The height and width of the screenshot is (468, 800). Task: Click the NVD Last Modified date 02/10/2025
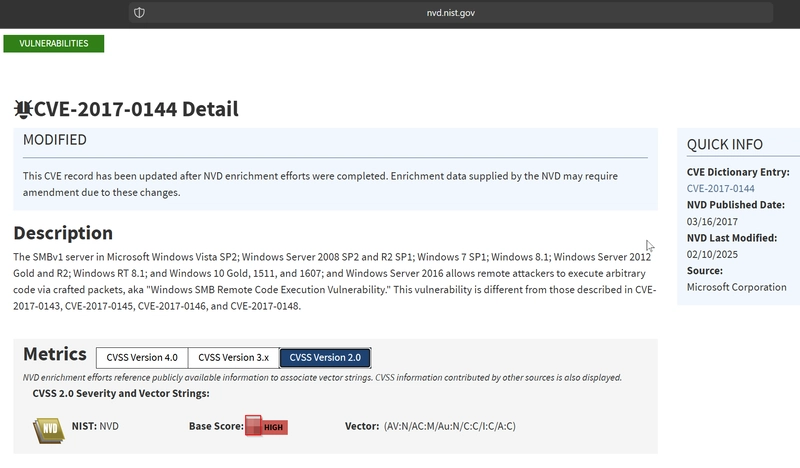click(712, 254)
